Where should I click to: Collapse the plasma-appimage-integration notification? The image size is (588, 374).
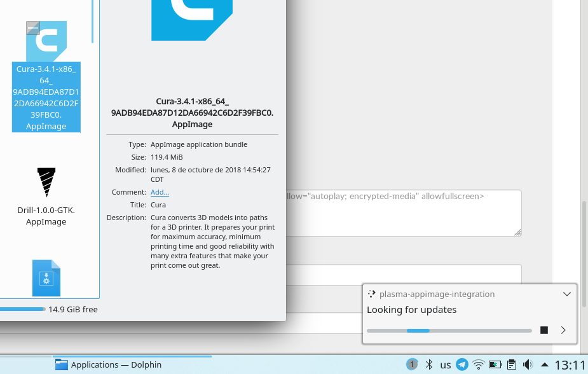(x=567, y=294)
